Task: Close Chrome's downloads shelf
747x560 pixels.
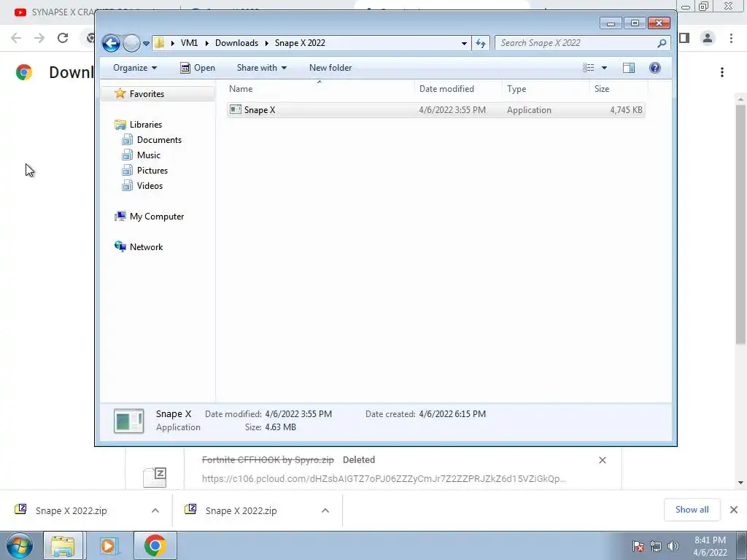Action: [734, 510]
